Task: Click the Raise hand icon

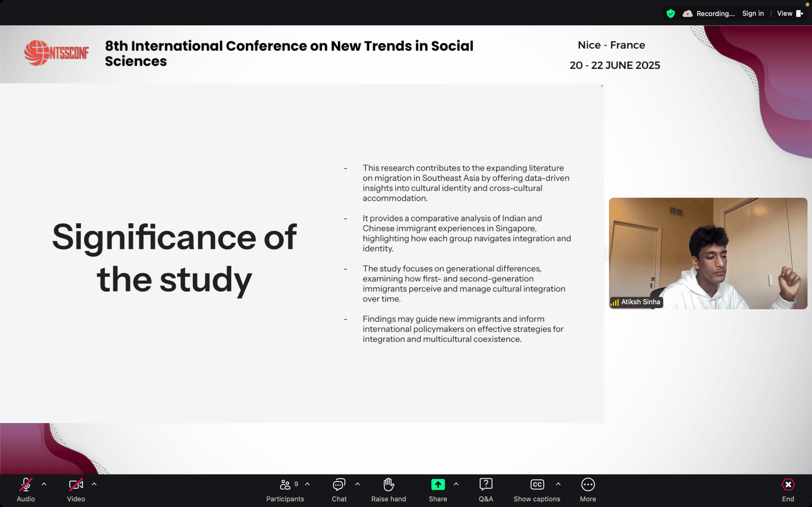Action: pyautogui.click(x=389, y=485)
